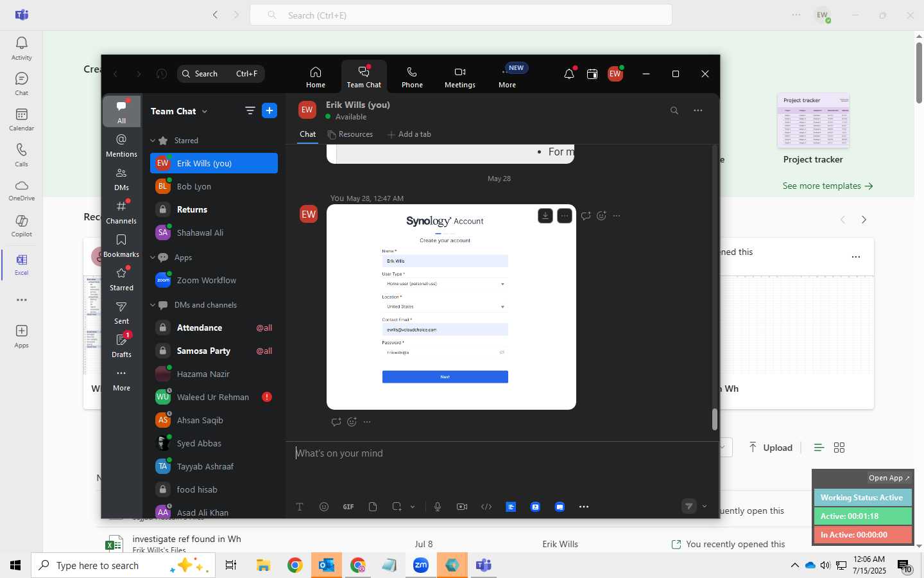Record an audio message with the microphone icon
This screenshot has width=924, height=578.
438,507
